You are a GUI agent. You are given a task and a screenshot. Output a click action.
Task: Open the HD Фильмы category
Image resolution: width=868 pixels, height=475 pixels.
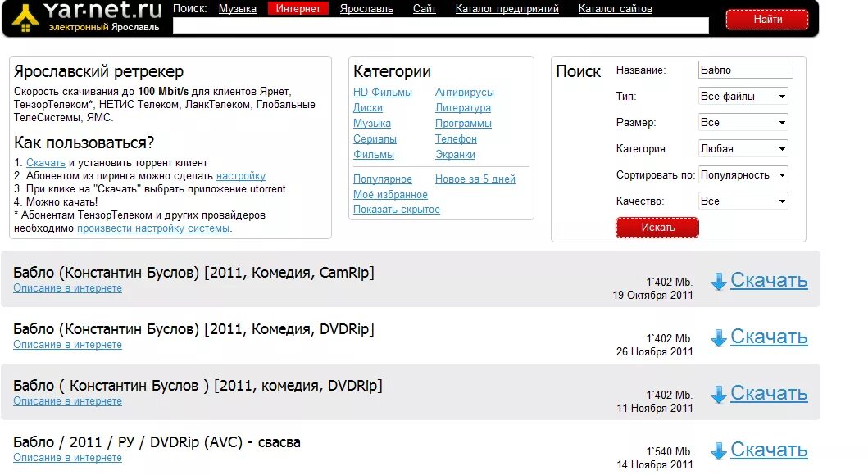383,92
